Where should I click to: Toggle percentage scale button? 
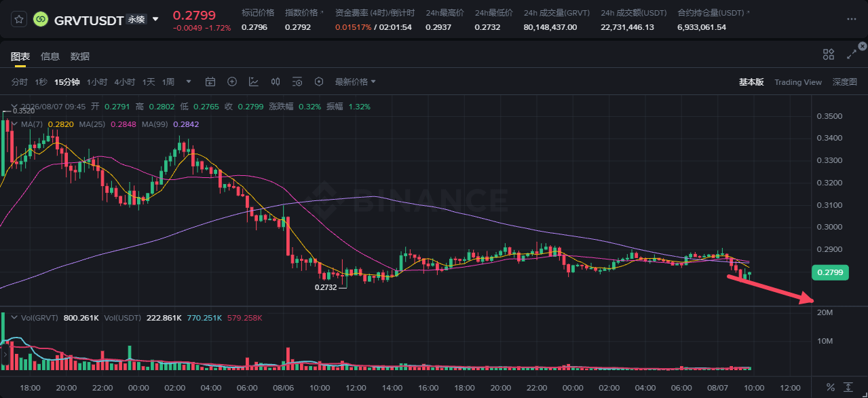click(x=830, y=387)
